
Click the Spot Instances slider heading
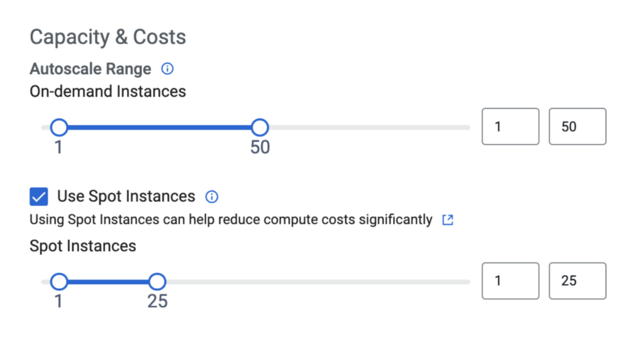pos(82,246)
